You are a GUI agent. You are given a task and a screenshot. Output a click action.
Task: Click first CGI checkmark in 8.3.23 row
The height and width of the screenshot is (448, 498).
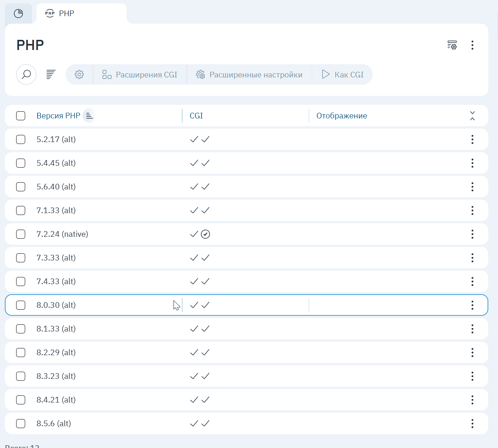coord(194,376)
